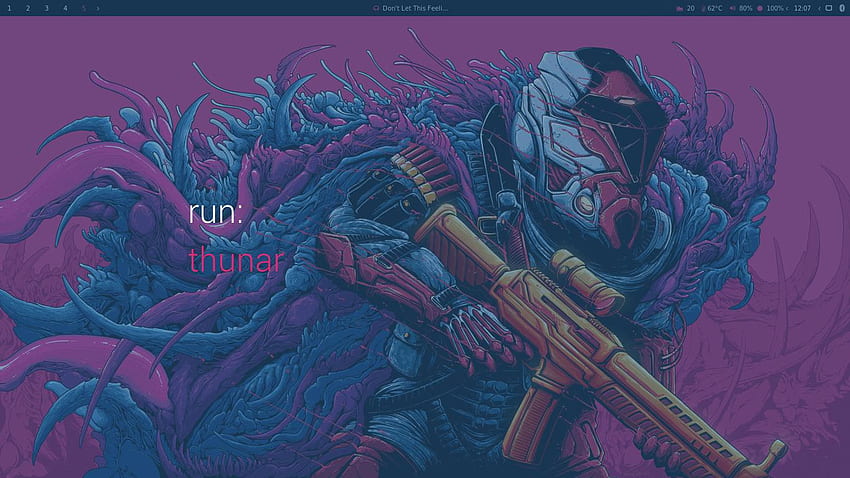Click the power icon at bar end
The height and width of the screenshot is (478, 850).
click(842, 8)
